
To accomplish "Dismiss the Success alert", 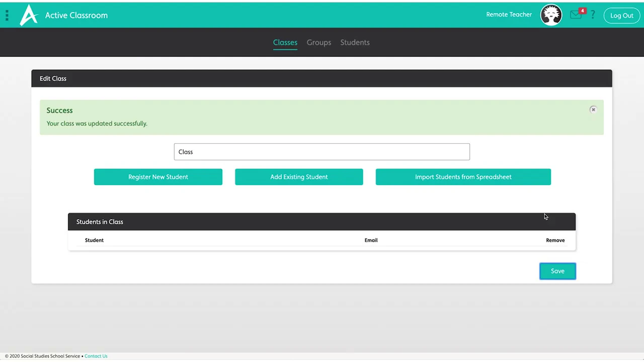I will click(593, 110).
